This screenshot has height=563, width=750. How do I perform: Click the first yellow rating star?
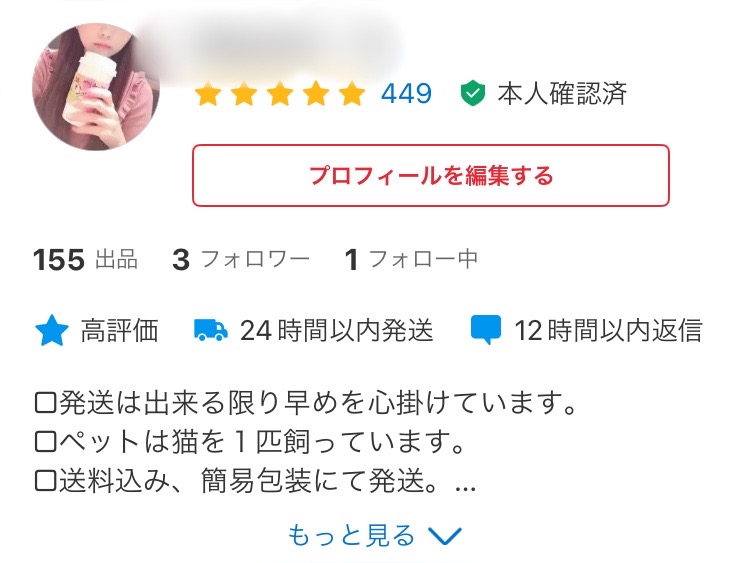(x=208, y=93)
